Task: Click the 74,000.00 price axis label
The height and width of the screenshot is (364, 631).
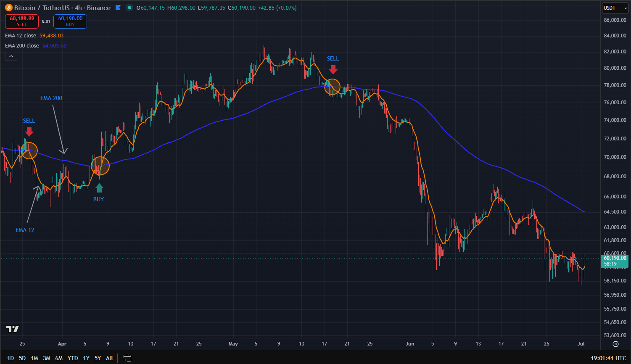Action: pyautogui.click(x=615, y=120)
